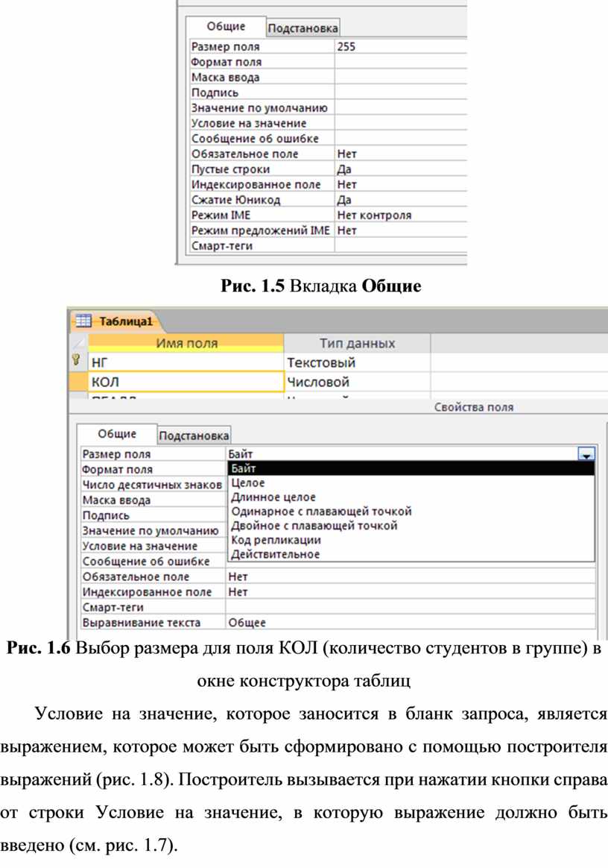
Task: Switch to the Подстановка tab above the 255 value
Action: pos(303,28)
